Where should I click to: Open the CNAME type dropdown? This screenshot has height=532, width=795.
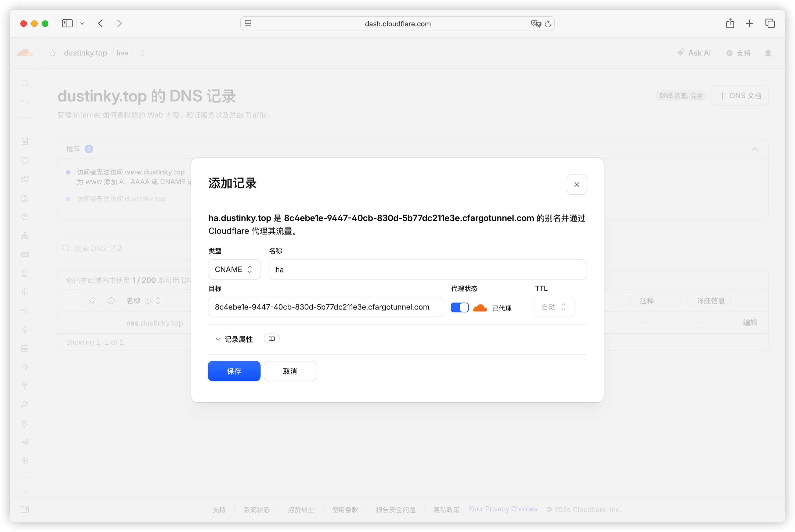pos(234,269)
